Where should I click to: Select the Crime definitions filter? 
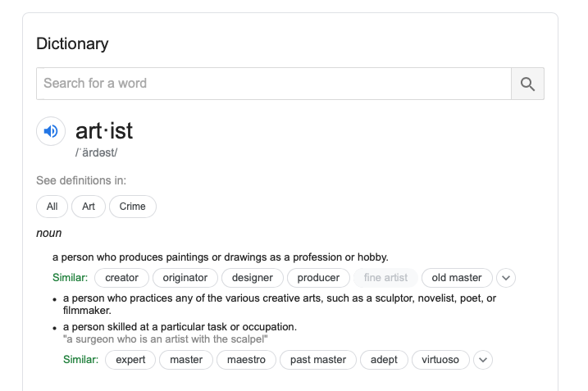click(x=132, y=207)
